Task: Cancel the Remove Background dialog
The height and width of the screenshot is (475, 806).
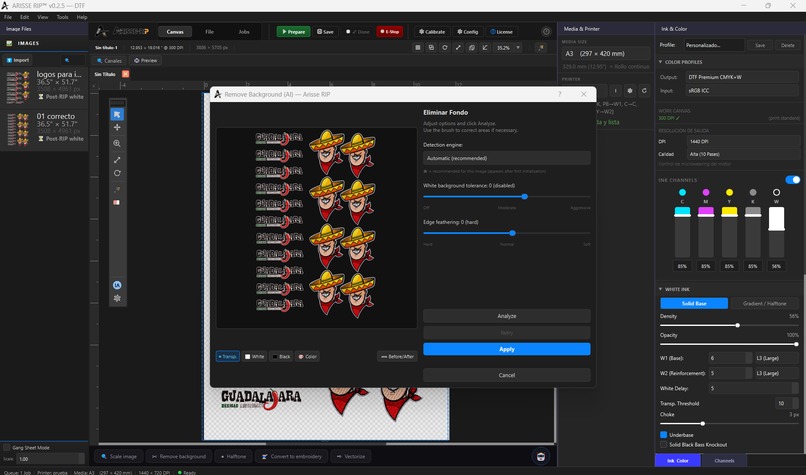Action: 506,375
